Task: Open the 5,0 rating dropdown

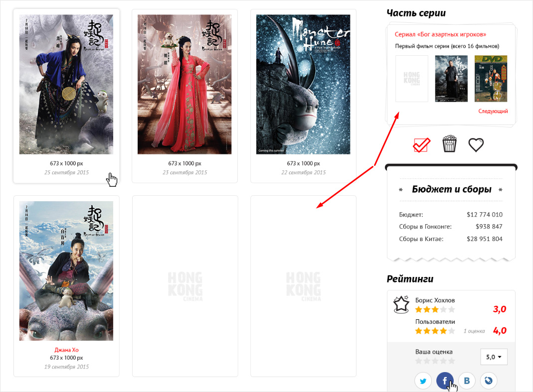Action: click(494, 357)
